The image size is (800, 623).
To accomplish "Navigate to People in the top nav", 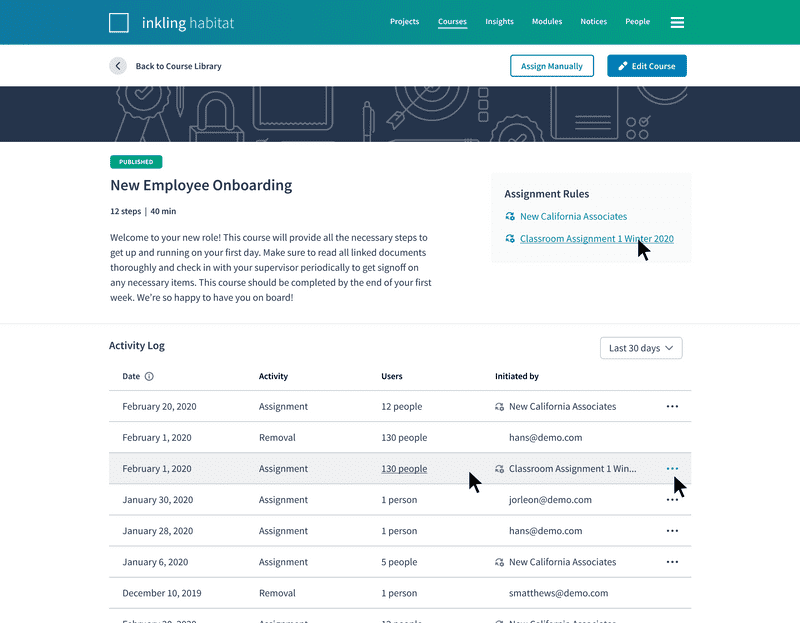I will (638, 21).
